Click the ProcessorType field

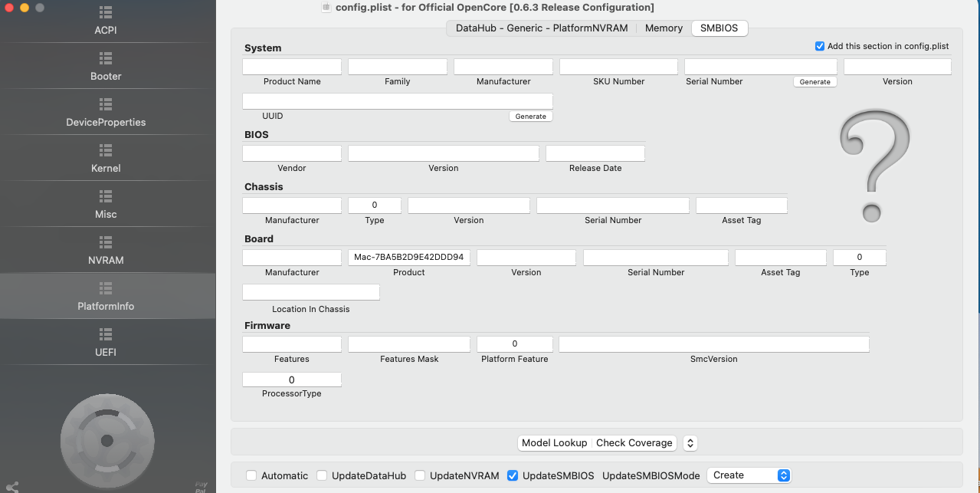click(292, 380)
